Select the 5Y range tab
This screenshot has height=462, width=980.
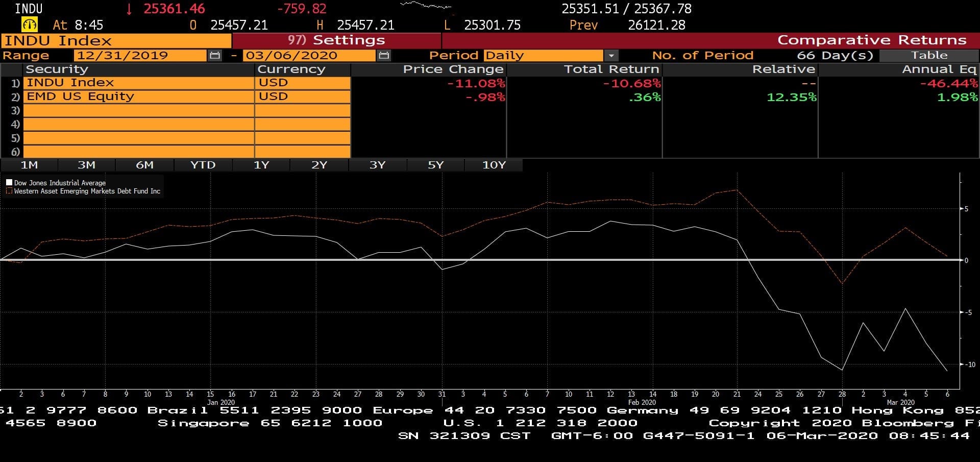point(436,165)
